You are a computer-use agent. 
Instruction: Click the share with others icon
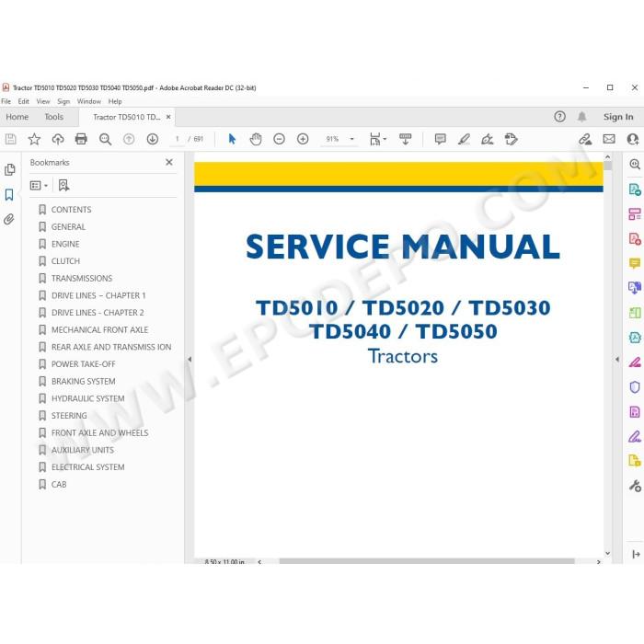pos(633,139)
